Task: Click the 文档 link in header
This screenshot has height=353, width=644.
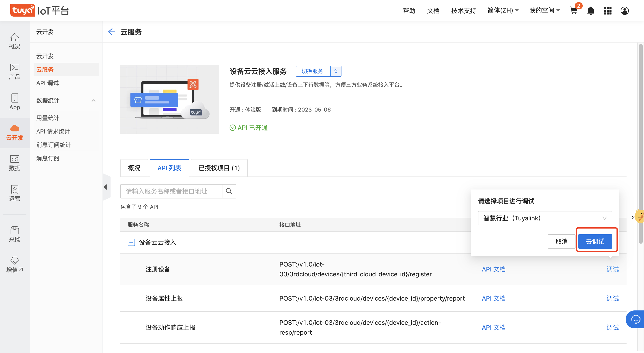Action: [x=433, y=11]
